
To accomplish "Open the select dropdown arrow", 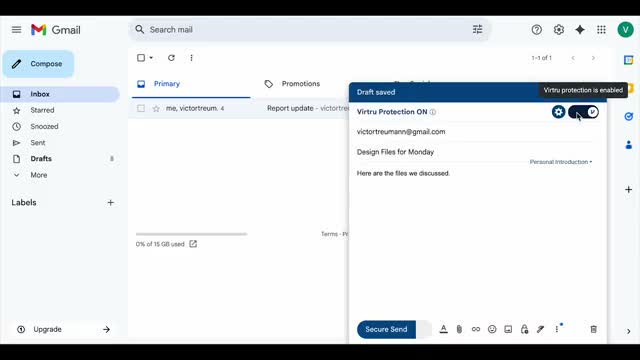I will pyautogui.click(x=151, y=58).
